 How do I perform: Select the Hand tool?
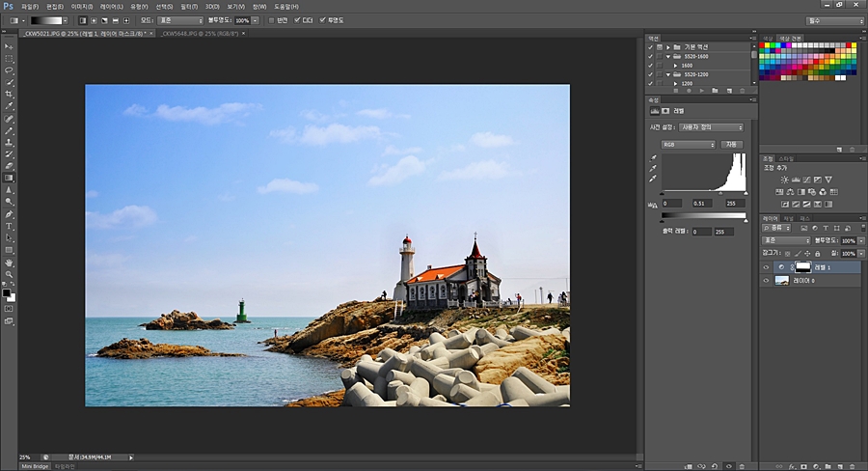(x=10, y=262)
